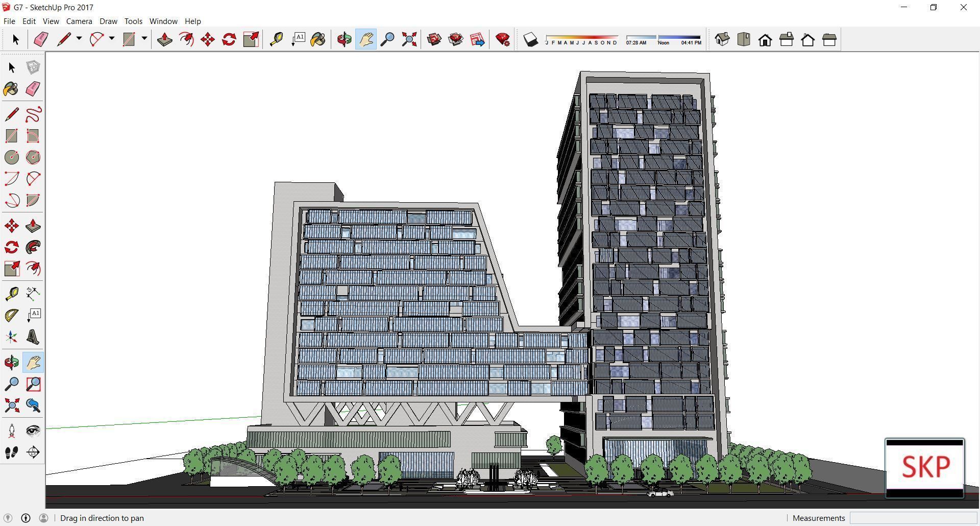The width and height of the screenshot is (980, 526).
Task: Switch to Top view
Action: 744,39
